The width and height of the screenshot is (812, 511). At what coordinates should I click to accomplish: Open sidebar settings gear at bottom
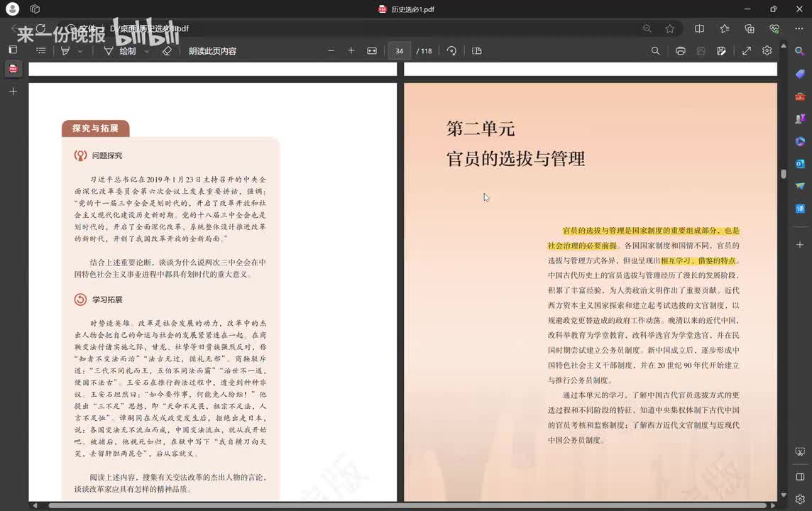(800, 499)
